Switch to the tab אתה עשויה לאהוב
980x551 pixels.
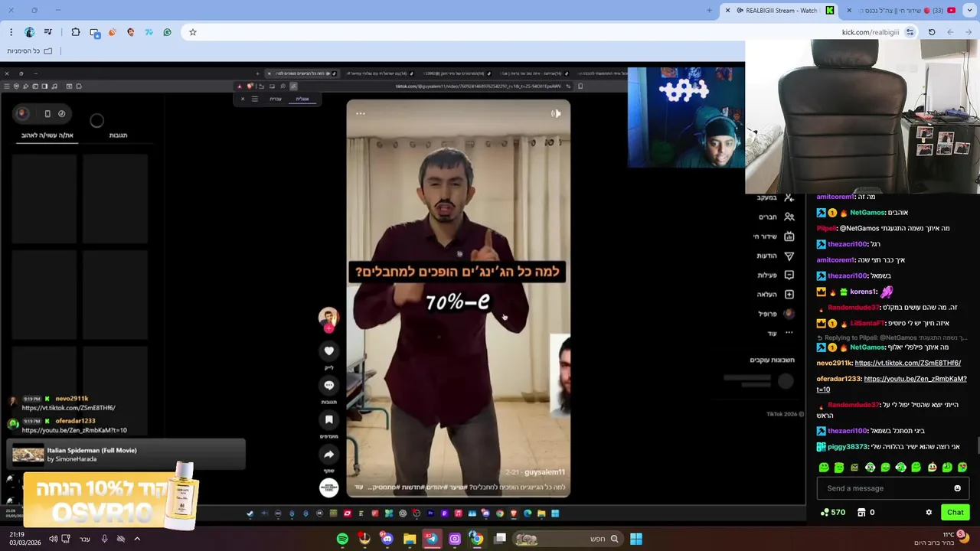click(47, 135)
